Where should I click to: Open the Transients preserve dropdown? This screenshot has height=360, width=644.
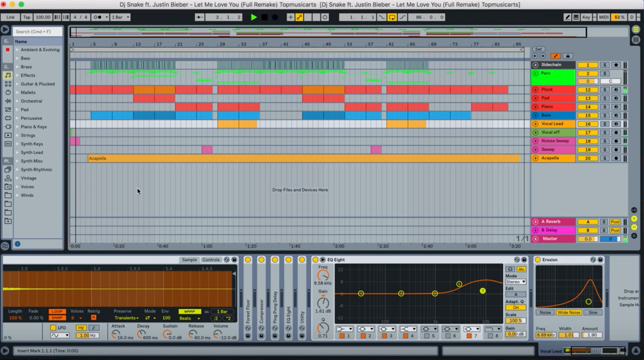pyautogui.click(x=126, y=318)
